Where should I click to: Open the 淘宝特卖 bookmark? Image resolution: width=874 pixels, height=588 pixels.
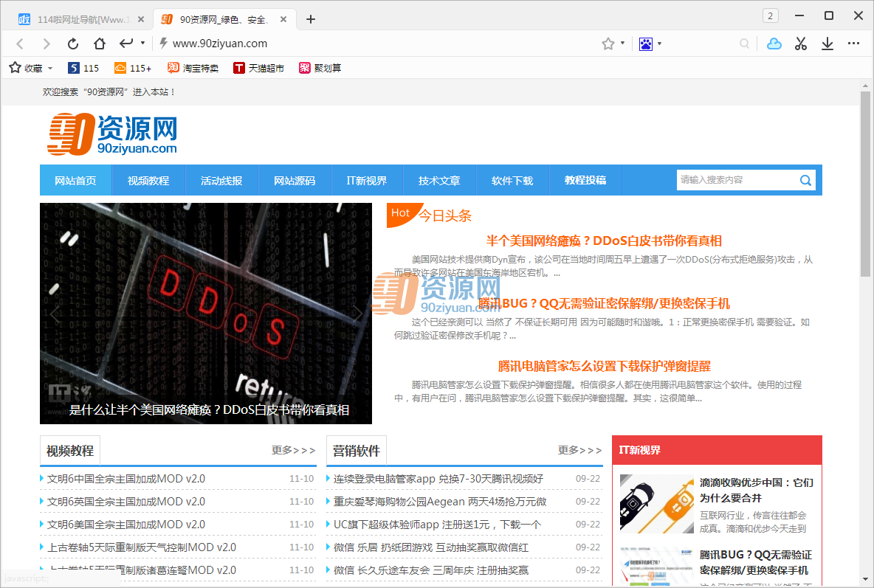[193, 68]
